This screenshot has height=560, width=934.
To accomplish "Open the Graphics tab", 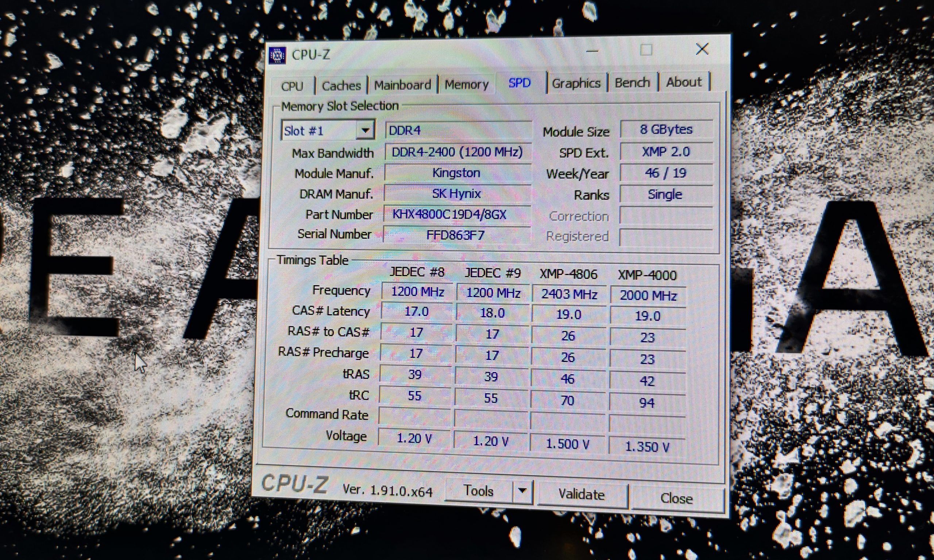I will coord(576,83).
